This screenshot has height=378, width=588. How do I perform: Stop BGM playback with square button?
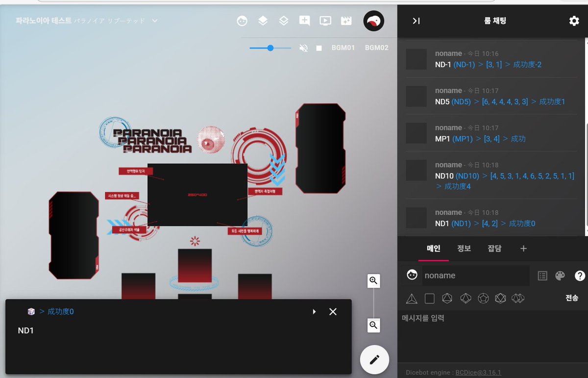(x=319, y=48)
